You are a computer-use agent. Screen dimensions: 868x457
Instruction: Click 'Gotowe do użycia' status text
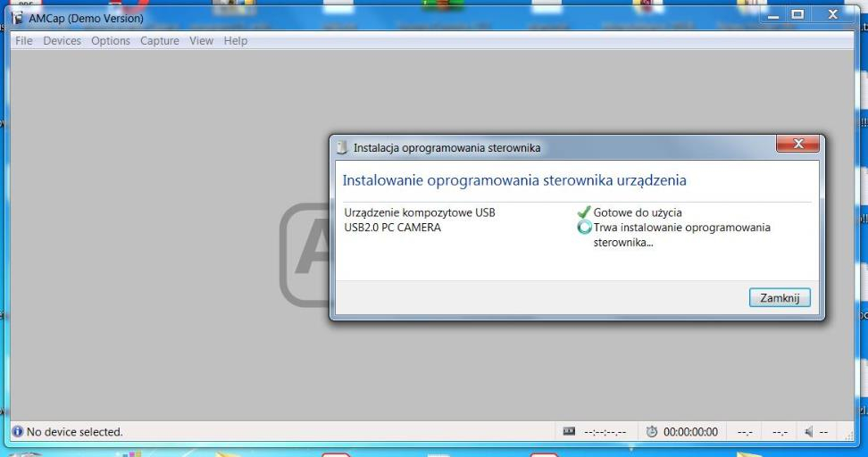click(x=638, y=212)
